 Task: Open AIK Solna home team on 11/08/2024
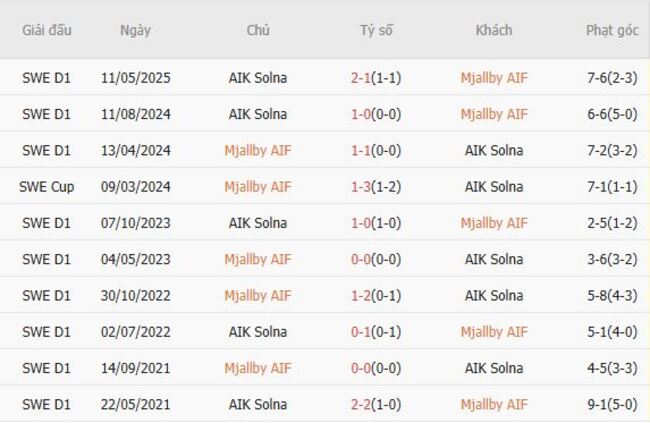pos(258,114)
